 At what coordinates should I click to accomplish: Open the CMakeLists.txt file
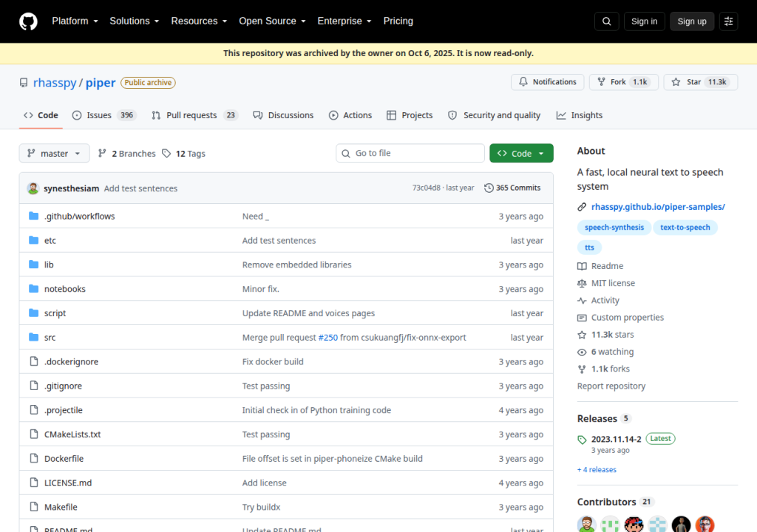(72, 434)
